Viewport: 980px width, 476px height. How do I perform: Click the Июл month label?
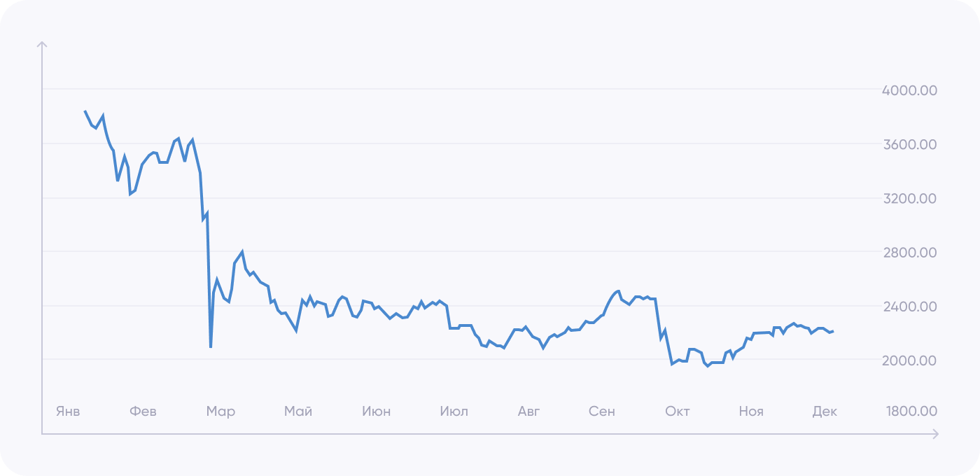click(454, 411)
